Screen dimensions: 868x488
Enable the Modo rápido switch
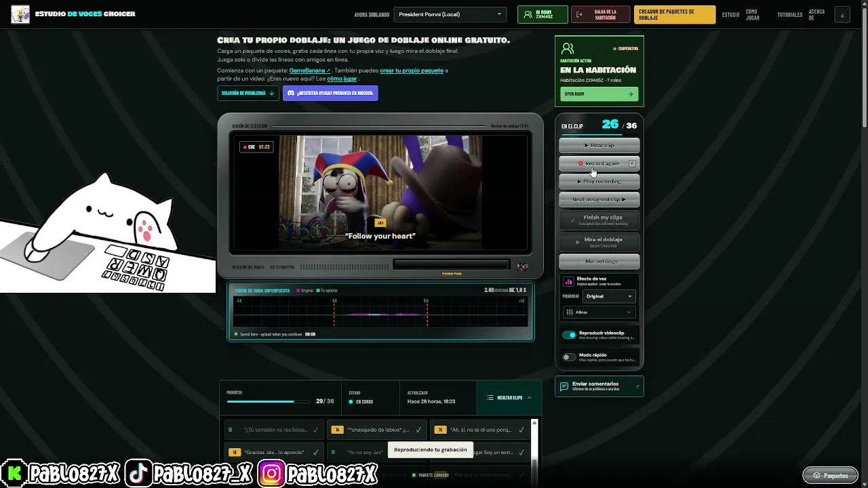[x=569, y=357]
